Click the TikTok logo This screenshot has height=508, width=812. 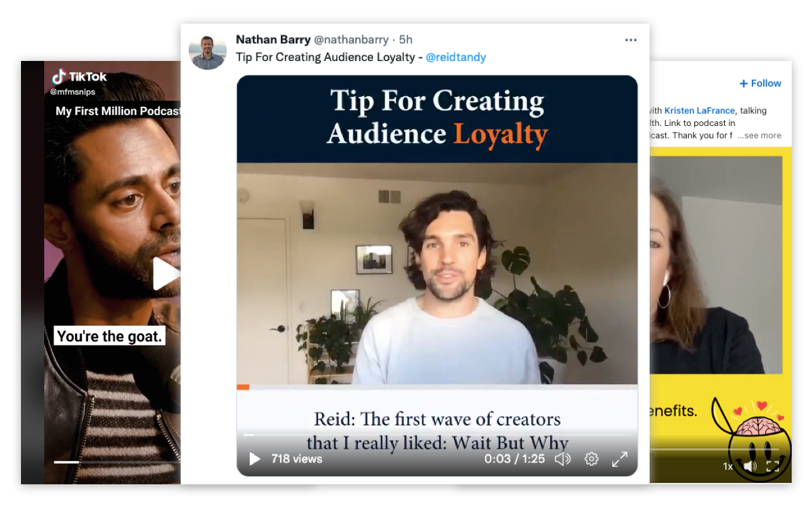tap(79, 77)
